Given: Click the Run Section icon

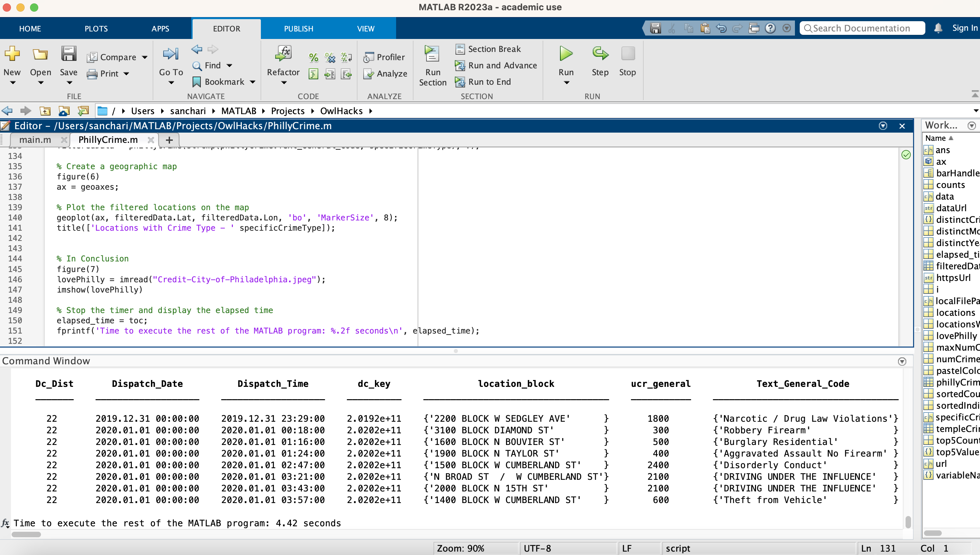Looking at the screenshot, I should tap(432, 54).
